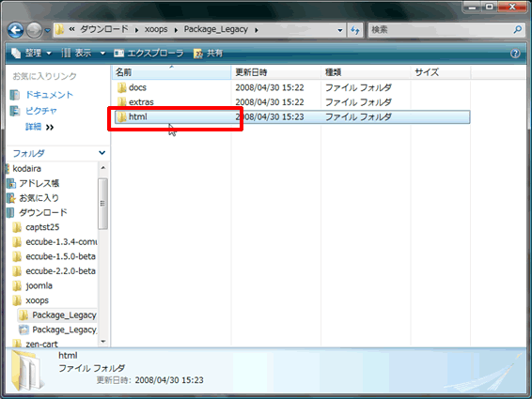Click the refresh icon beside address bar

[x=355, y=30]
